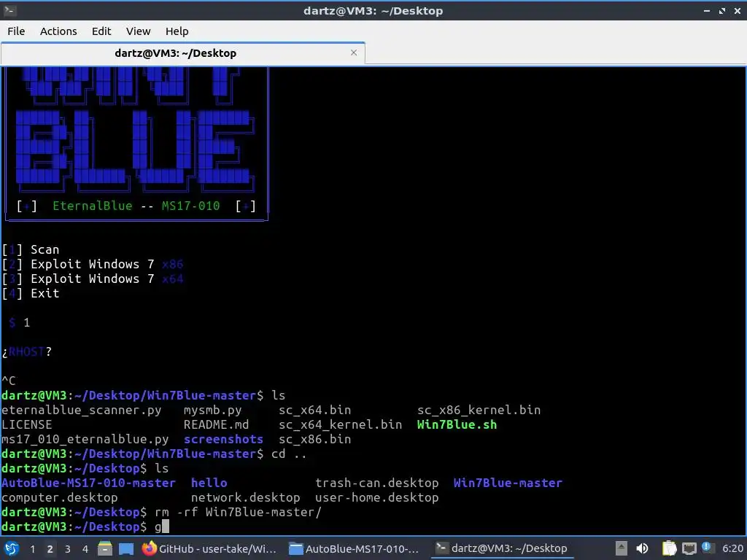Click the sc_x64_kernel.bin file name
Image resolution: width=747 pixels, height=560 pixels.
pos(340,425)
